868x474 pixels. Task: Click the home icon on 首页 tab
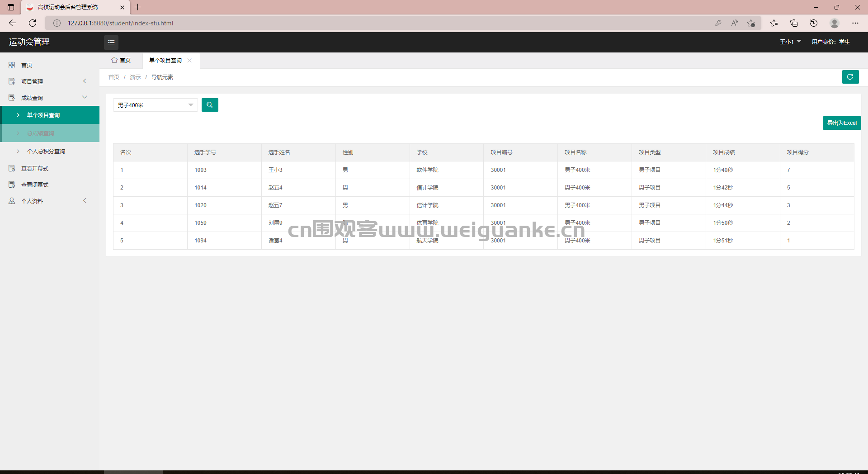click(114, 60)
